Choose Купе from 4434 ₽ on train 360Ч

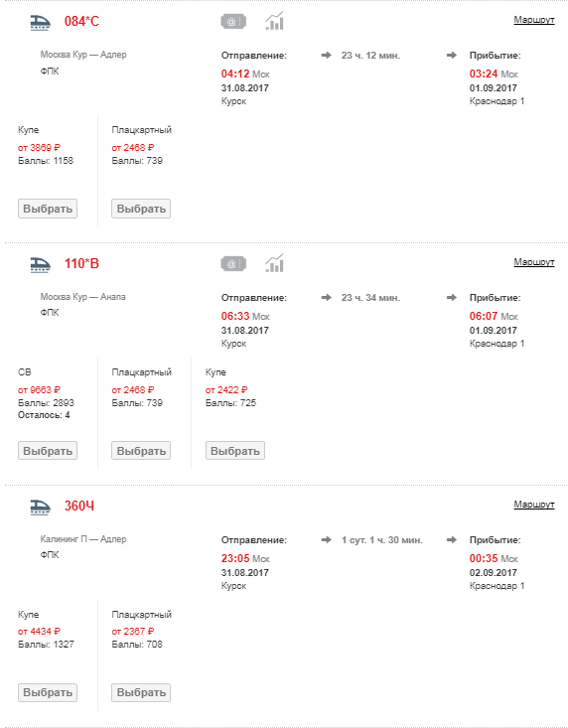48,692
